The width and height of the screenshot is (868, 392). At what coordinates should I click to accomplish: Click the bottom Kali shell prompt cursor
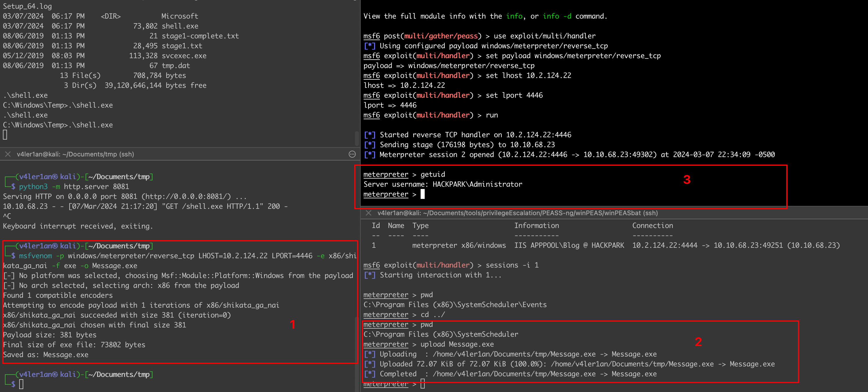(21, 384)
